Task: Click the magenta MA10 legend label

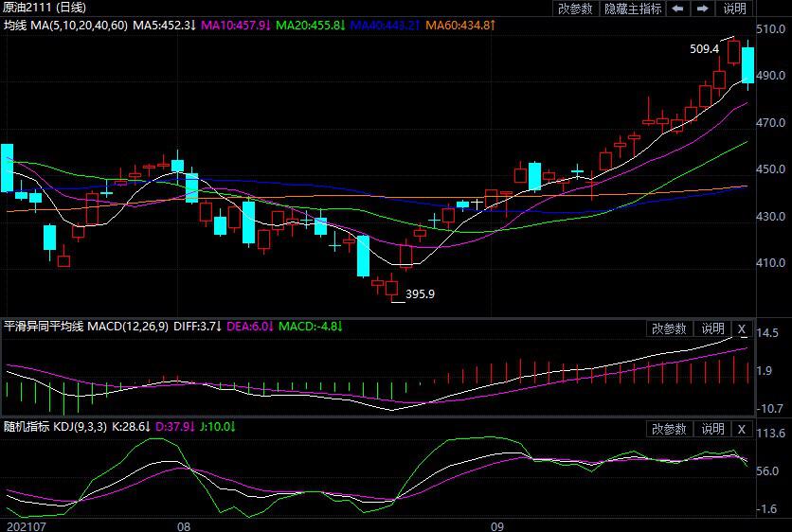Action: pos(235,24)
